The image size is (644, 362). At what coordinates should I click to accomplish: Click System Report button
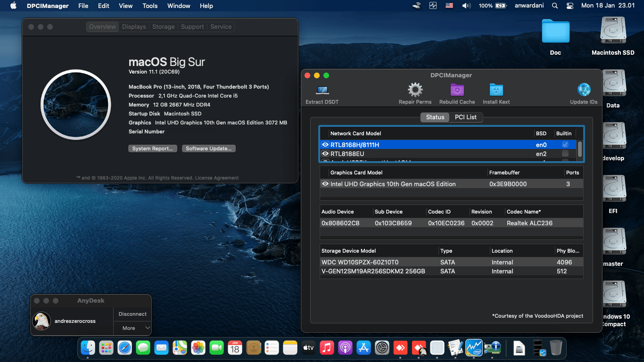point(153,148)
